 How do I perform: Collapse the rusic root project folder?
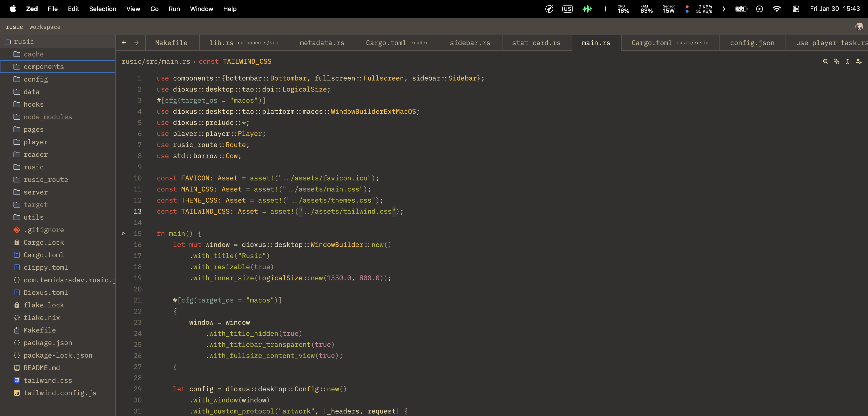click(x=24, y=42)
